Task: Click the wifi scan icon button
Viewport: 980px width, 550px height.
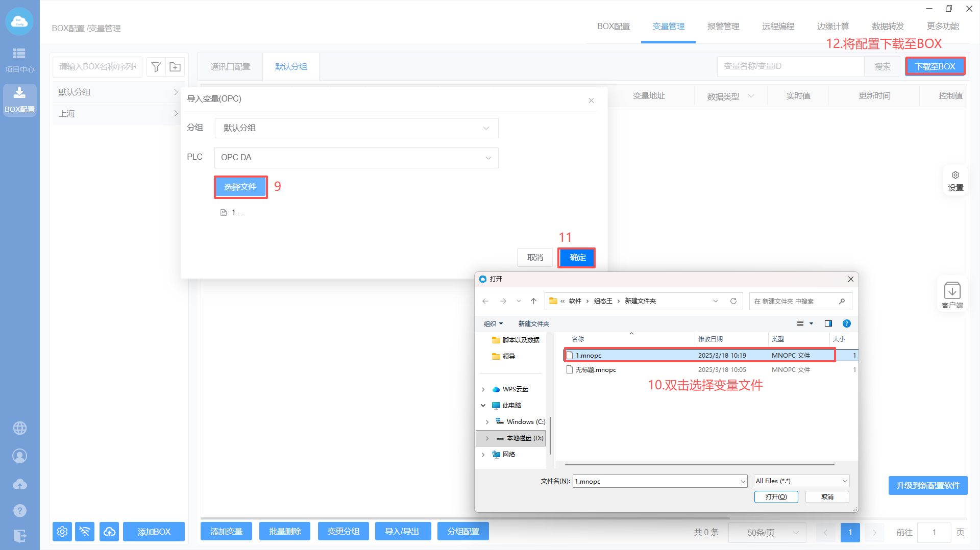Action: pyautogui.click(x=85, y=532)
